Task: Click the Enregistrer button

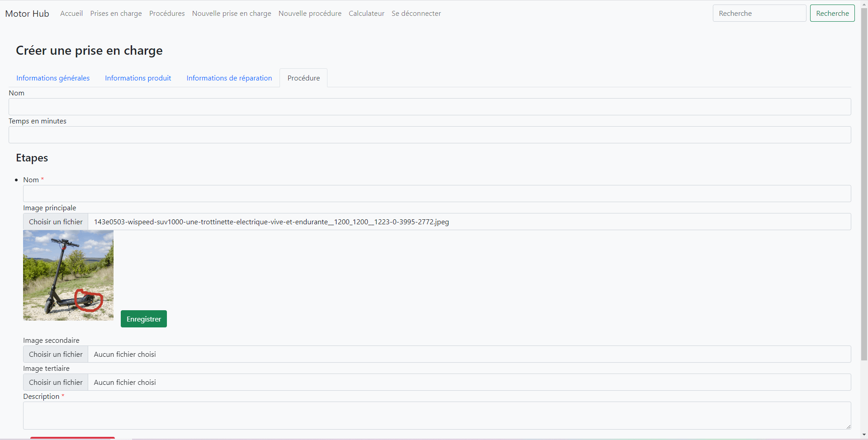Action: (144, 319)
